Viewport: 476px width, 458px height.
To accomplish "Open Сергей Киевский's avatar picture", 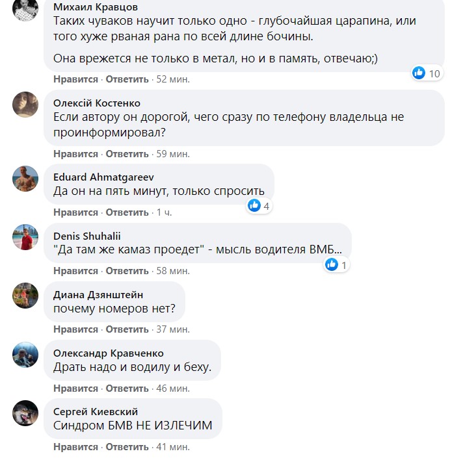I will point(26,413).
